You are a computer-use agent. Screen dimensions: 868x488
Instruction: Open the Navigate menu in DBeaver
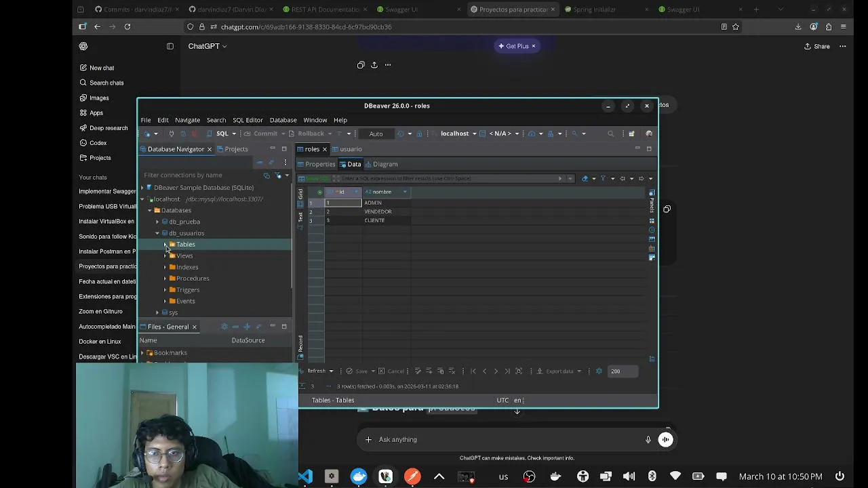(187, 120)
